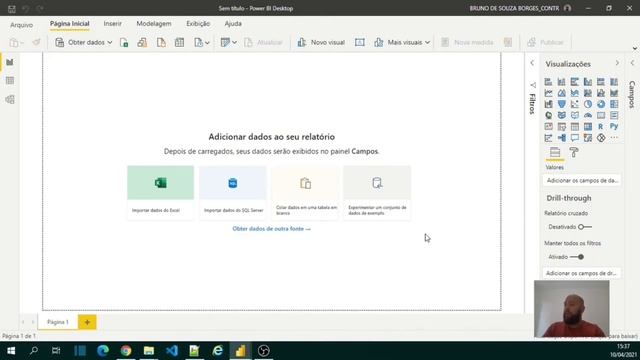640x360 pixels.
Task: Open the Fields tab in Visualizações
Action: coord(555,153)
